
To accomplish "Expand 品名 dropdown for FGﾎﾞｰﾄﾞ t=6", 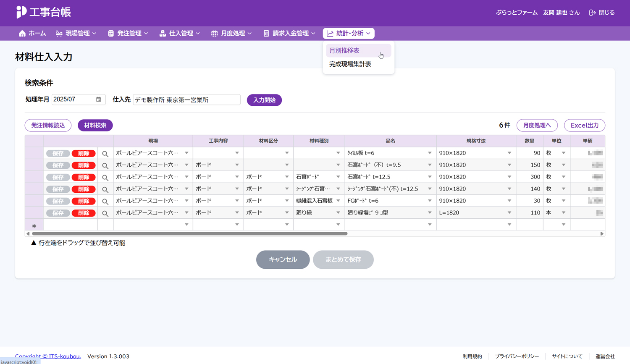I will pos(430,201).
